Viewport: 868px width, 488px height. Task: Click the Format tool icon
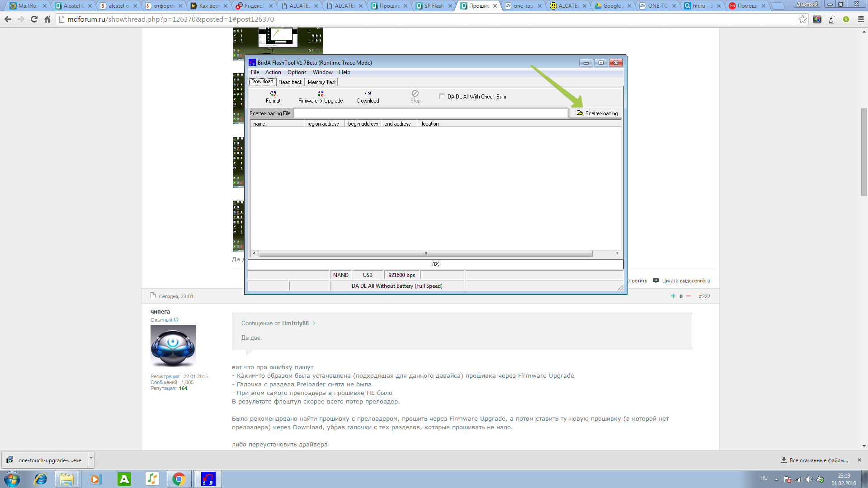(x=273, y=94)
